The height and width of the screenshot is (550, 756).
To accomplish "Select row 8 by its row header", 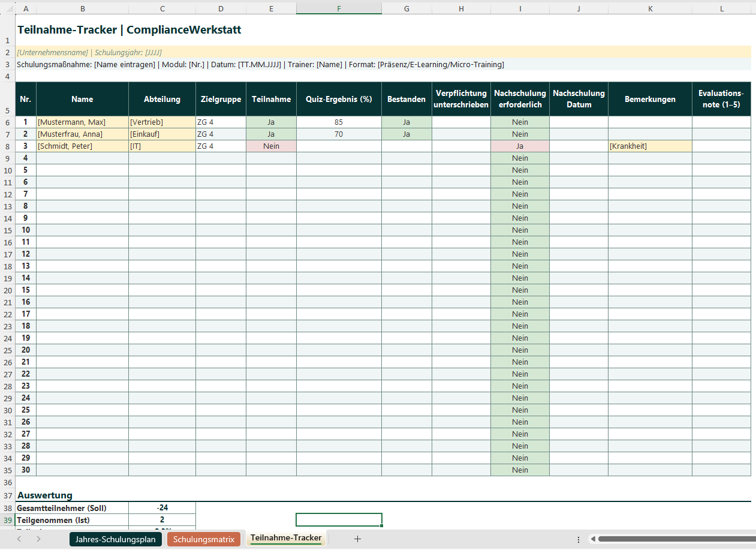I will tap(7, 146).
